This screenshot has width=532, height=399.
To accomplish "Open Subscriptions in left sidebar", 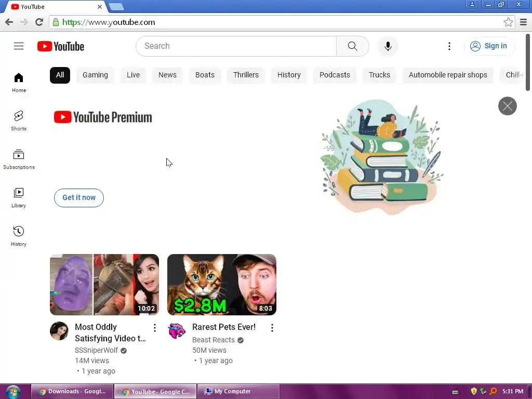I will click(19, 159).
